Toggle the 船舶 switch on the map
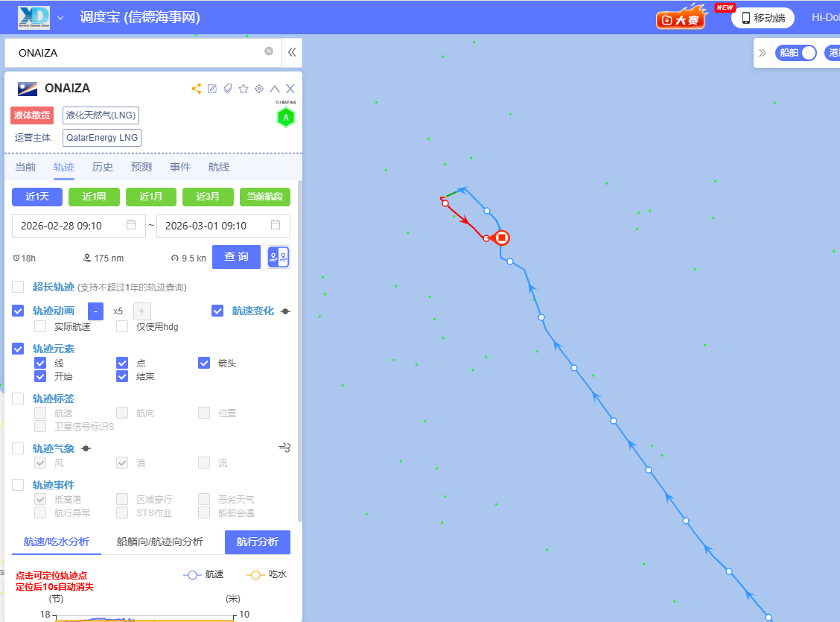This screenshot has height=622, width=840. click(x=795, y=52)
